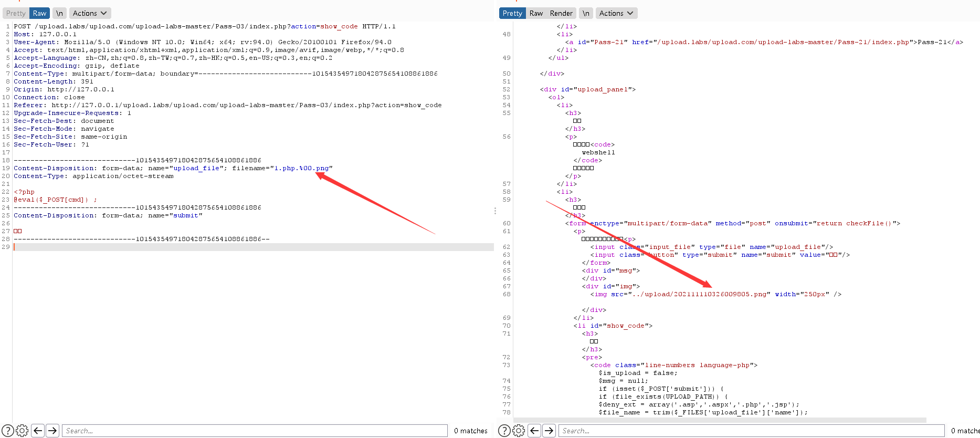Viewport: 980px width, 438px height.
Task: Focus the request pane search field
Action: point(255,431)
